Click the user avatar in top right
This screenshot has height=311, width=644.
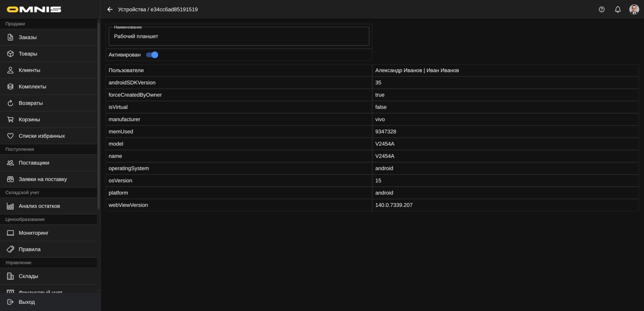click(634, 9)
